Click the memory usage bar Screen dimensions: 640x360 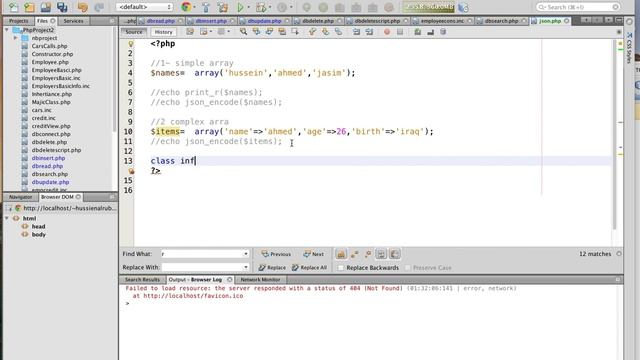429,7
